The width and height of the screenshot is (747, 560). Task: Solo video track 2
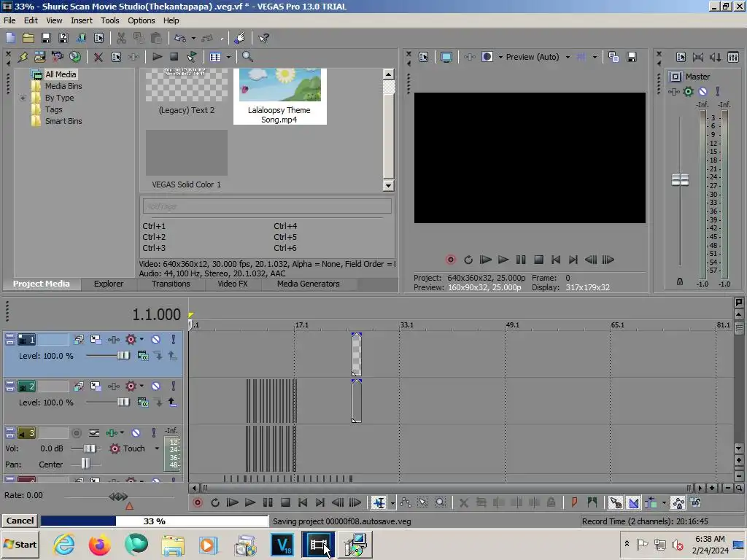(x=173, y=386)
